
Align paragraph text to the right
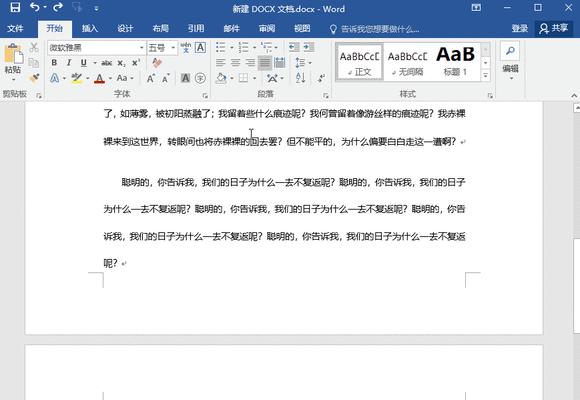(x=250, y=63)
